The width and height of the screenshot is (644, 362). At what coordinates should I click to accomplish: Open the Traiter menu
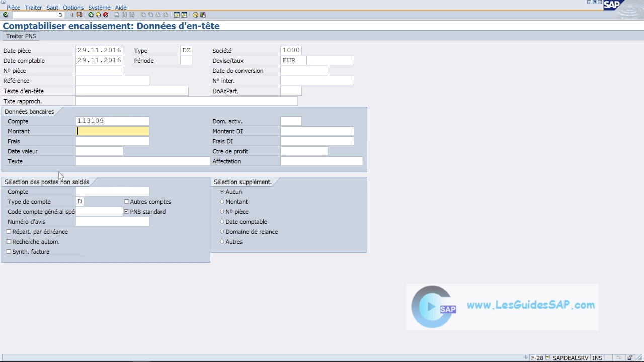34,8
